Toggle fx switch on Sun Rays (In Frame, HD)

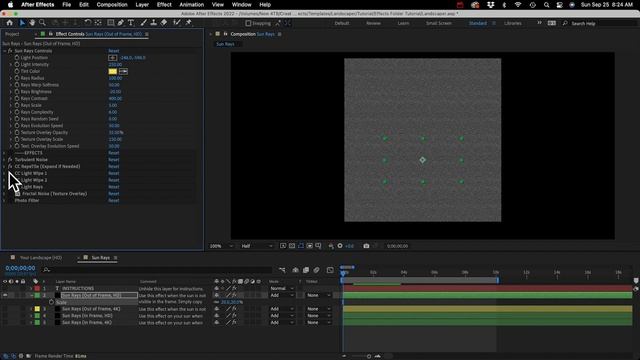[x=234, y=316]
